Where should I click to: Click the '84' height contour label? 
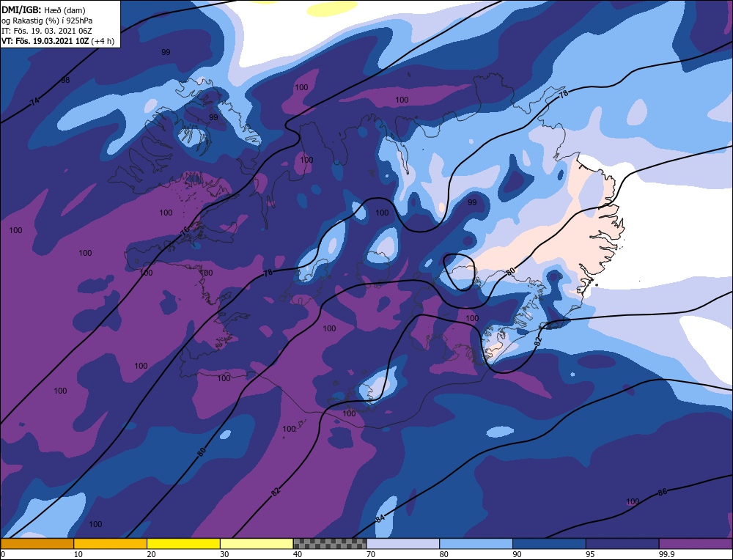(x=380, y=518)
